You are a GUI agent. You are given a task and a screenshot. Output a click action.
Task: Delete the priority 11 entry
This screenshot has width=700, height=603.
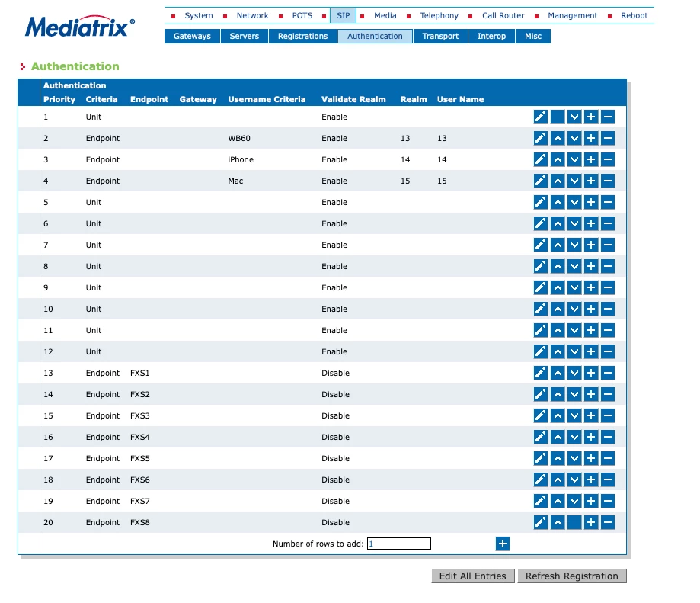[608, 331]
